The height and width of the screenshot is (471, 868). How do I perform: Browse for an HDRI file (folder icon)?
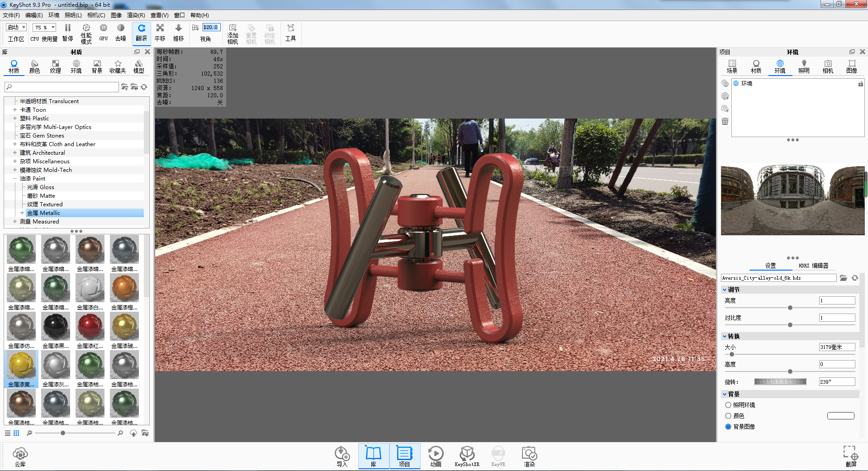point(844,278)
